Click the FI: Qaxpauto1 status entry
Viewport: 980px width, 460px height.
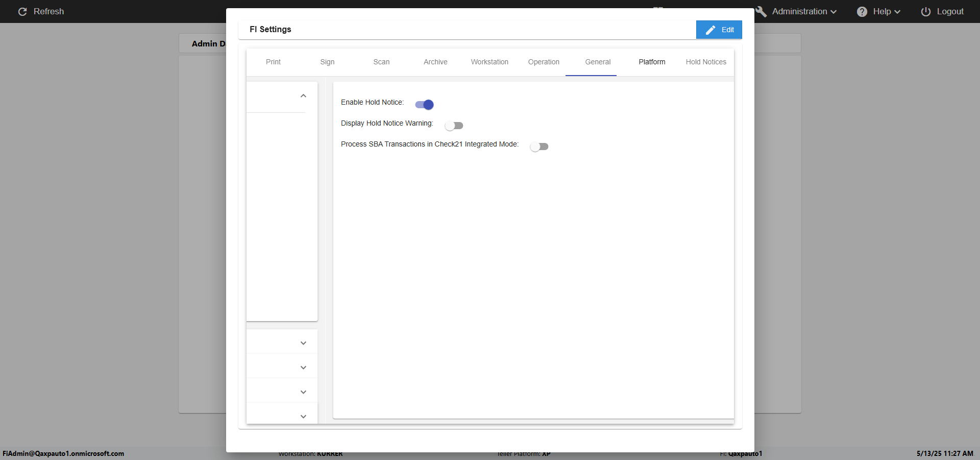point(741,454)
